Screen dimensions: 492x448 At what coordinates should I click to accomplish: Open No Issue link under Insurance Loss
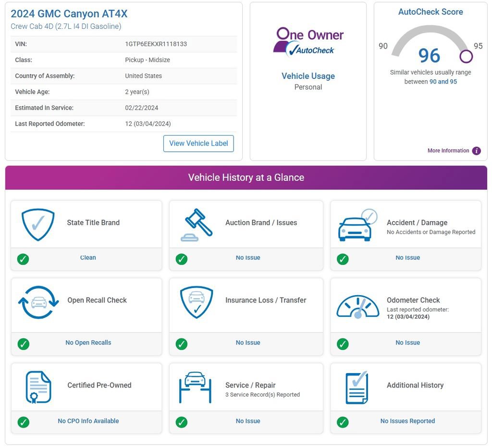[248, 343]
